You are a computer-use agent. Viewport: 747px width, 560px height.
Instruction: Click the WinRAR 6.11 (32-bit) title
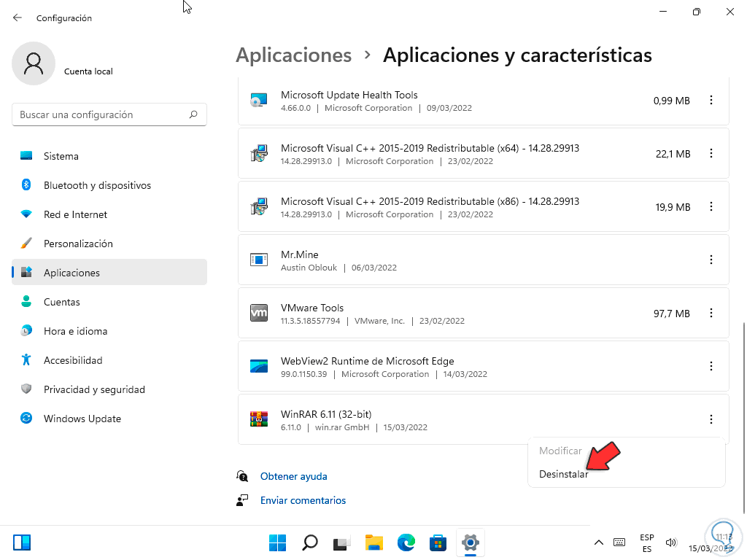[x=326, y=414]
